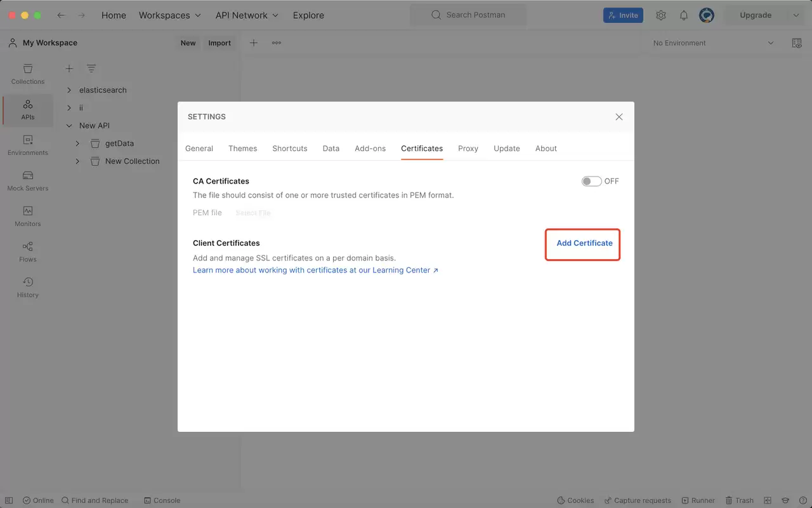Open the Monitors sidebar panel

(28, 217)
